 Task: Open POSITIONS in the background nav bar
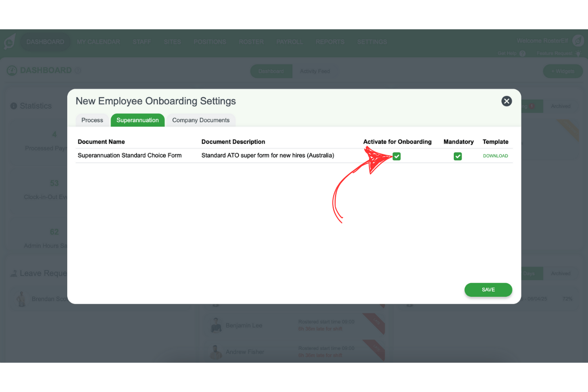tap(210, 42)
